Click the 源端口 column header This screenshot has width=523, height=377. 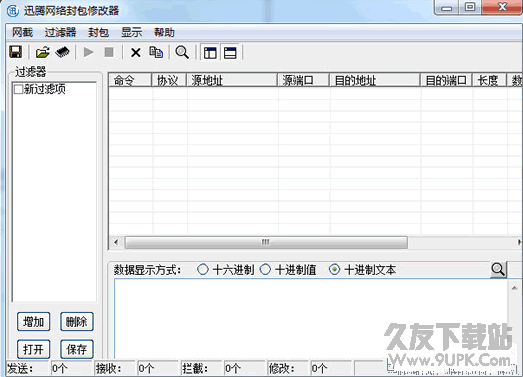[304, 80]
